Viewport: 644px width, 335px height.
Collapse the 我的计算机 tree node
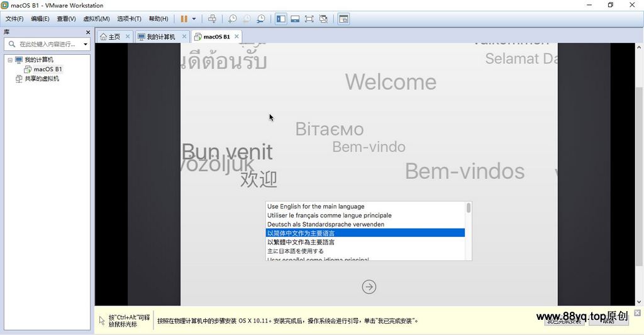[10, 60]
